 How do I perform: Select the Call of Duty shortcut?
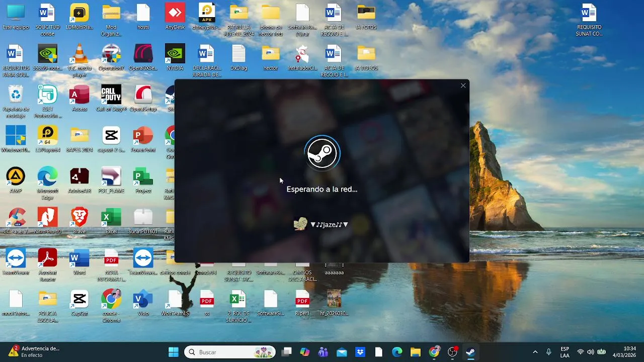pos(111,99)
